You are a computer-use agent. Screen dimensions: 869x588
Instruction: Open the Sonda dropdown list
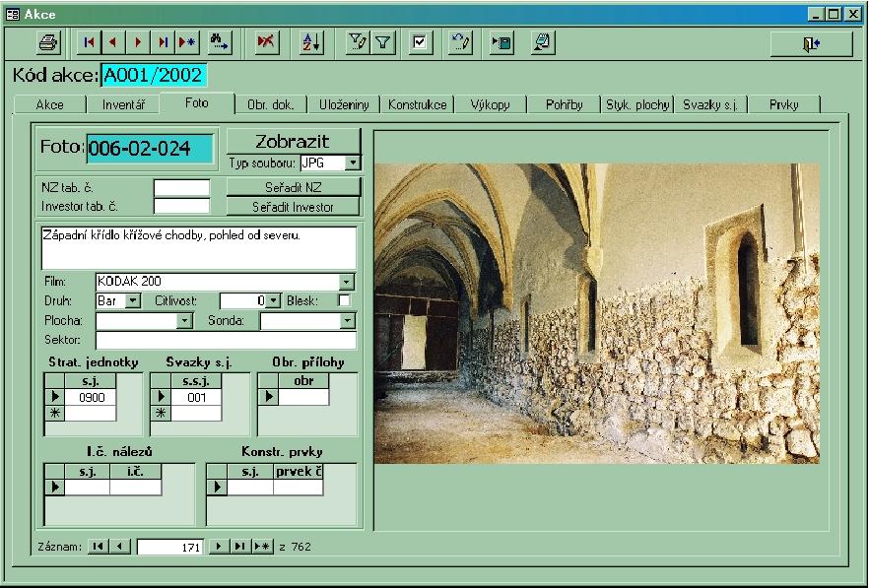click(347, 321)
